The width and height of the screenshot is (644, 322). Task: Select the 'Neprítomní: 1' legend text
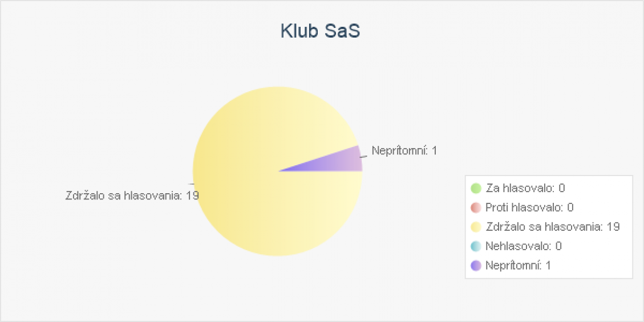pos(519,266)
